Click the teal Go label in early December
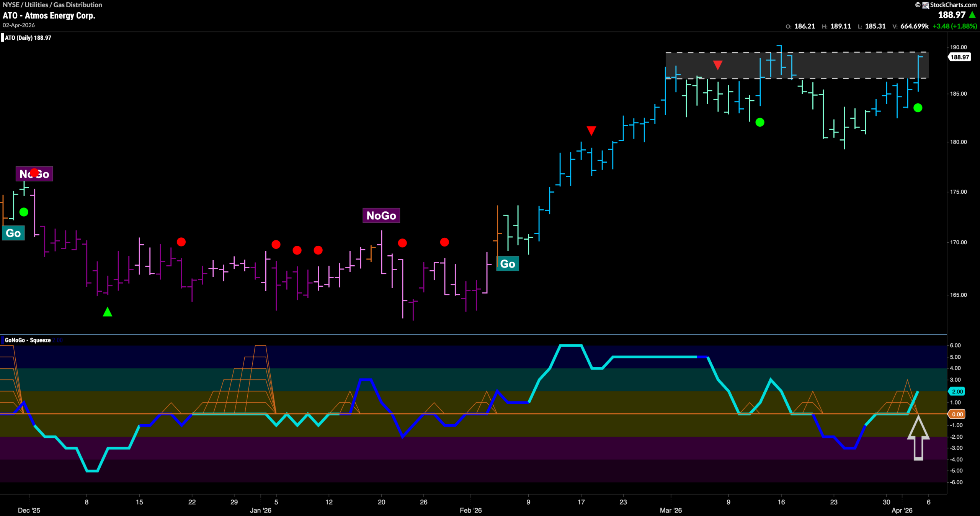The image size is (980, 516). pos(13,233)
